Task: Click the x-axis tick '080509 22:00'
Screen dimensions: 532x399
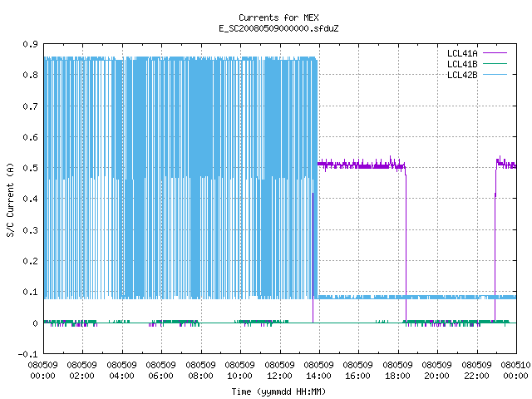Action: (476, 370)
